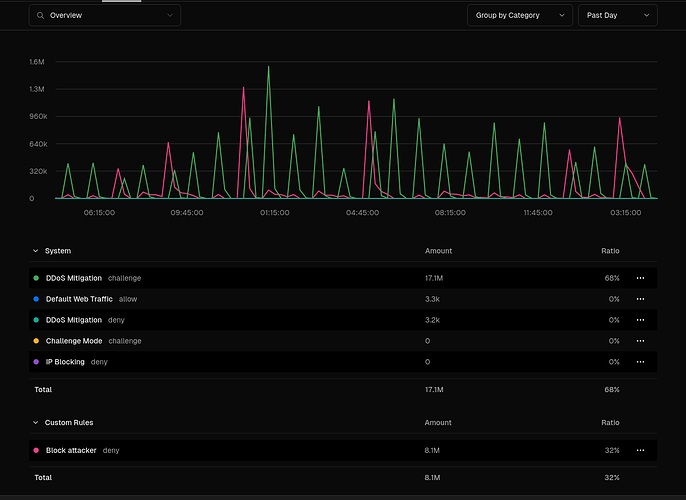Open more options for DDoS Mitigation challenge row
Screen dimensions: 686x500
[640, 278]
